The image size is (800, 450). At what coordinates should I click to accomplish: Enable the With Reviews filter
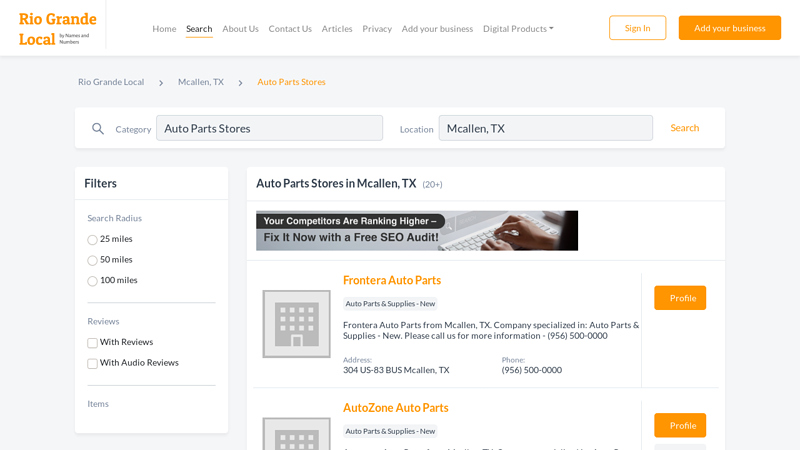tap(92, 343)
